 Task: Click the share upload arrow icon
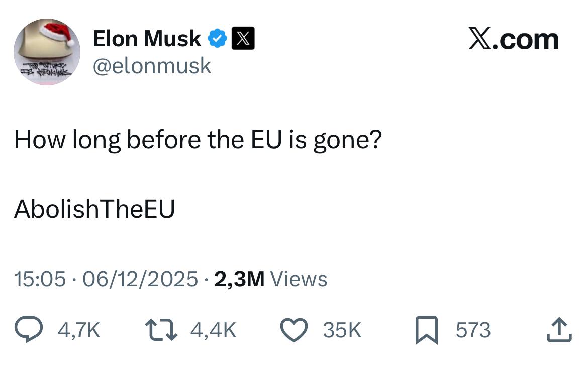(559, 330)
